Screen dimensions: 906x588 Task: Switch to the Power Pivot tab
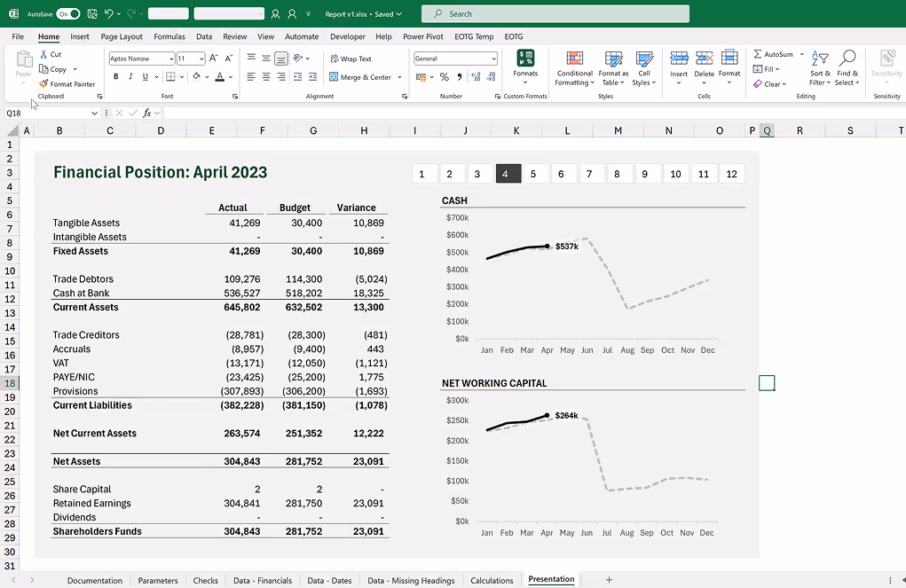[423, 36]
